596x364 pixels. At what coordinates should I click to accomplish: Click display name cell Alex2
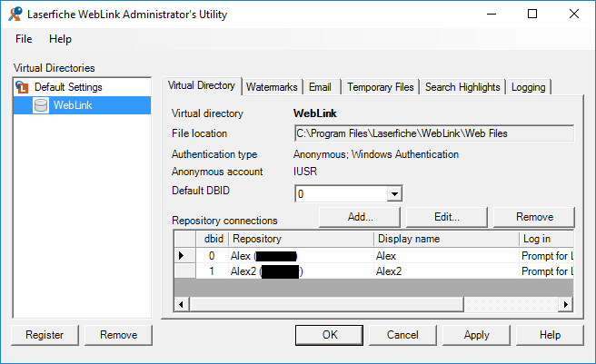coord(446,271)
